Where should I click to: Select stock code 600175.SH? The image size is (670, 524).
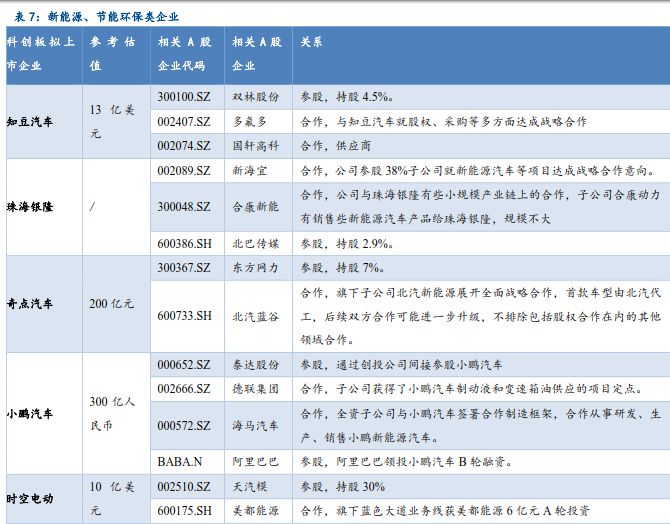pyautogui.click(x=185, y=511)
